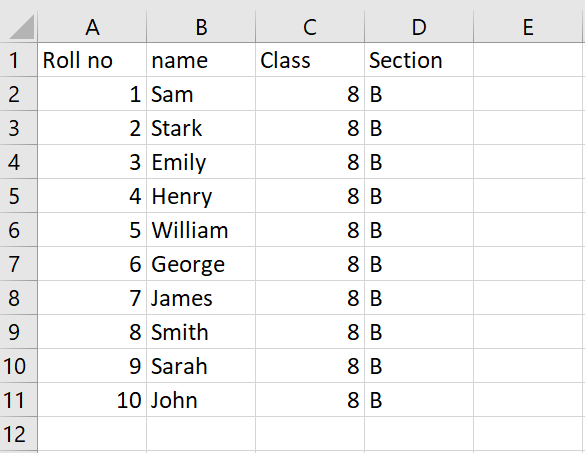Select column A header
The width and height of the screenshot is (585, 453).
92,27
